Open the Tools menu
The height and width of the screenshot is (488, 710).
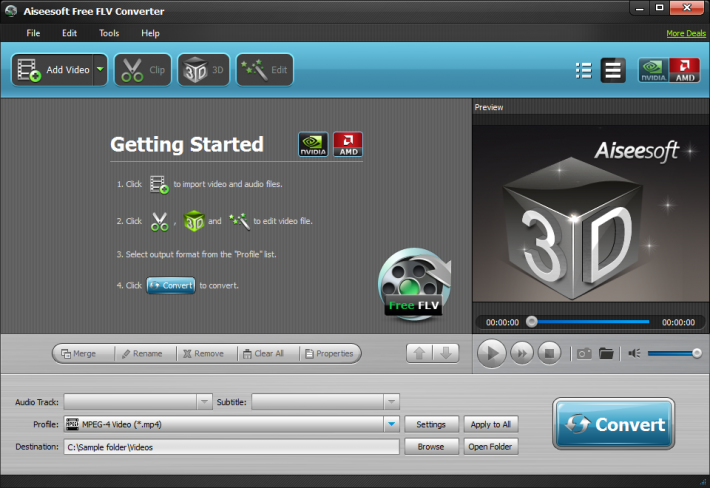(x=109, y=33)
